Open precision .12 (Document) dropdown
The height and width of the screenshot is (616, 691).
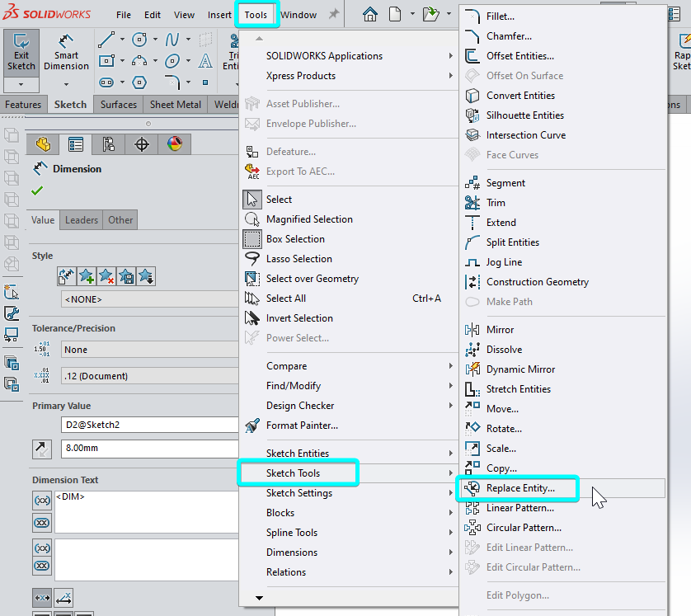click(x=150, y=376)
